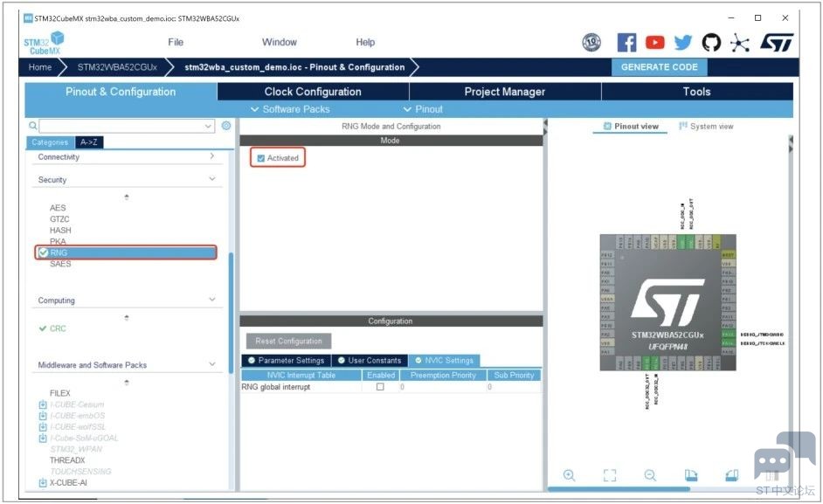Screen dimensions: 823x504
Task: Fit the chip to the view
Action: pos(609,475)
